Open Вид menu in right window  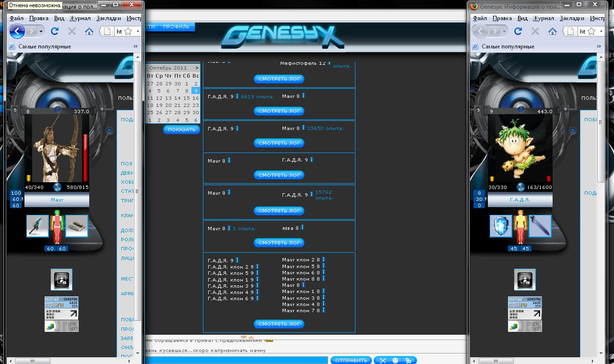click(x=522, y=18)
